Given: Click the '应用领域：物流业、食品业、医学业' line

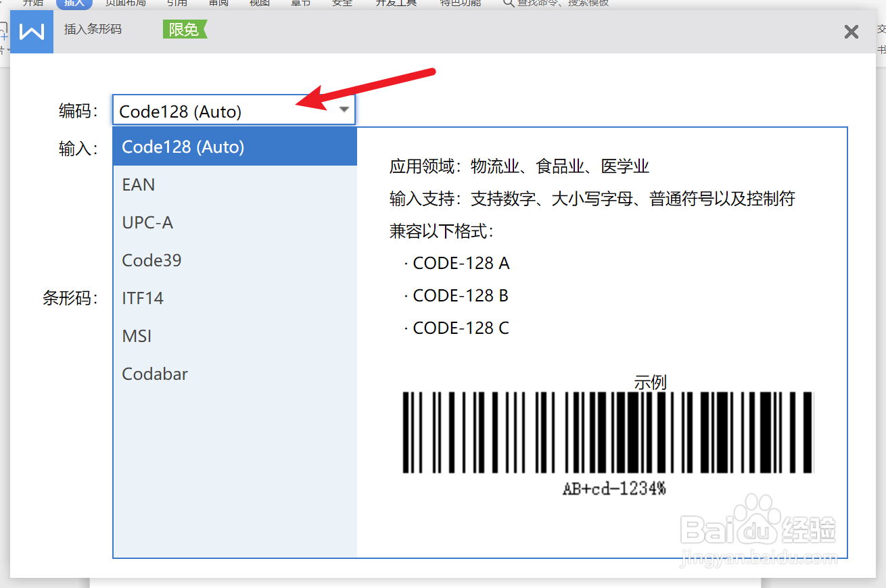Looking at the screenshot, I should pos(519,166).
